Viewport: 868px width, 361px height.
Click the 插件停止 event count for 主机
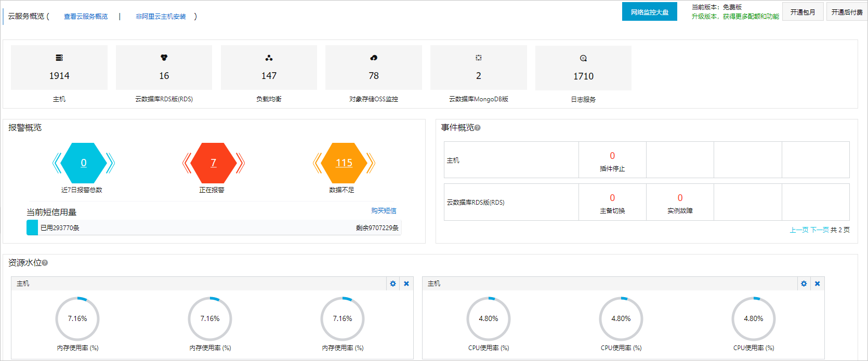612,156
